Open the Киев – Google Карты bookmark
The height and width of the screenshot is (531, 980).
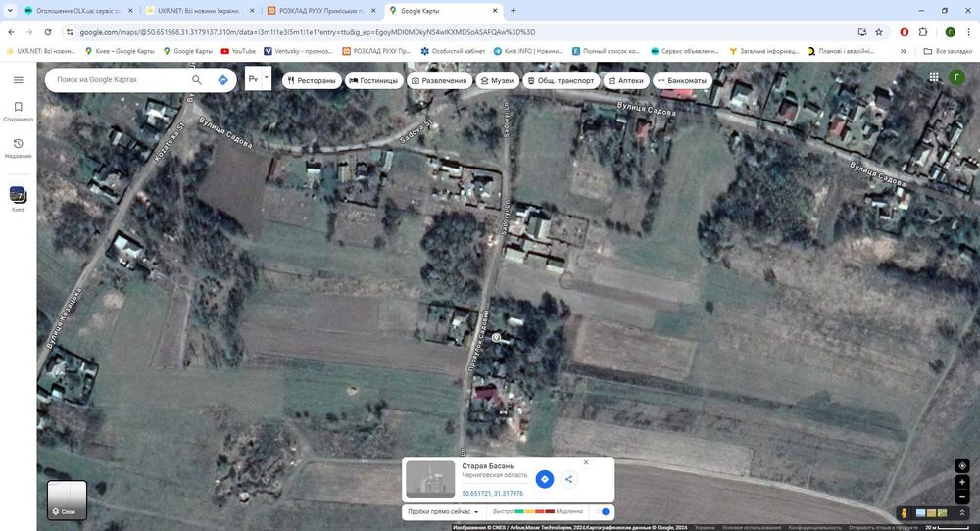click(120, 51)
